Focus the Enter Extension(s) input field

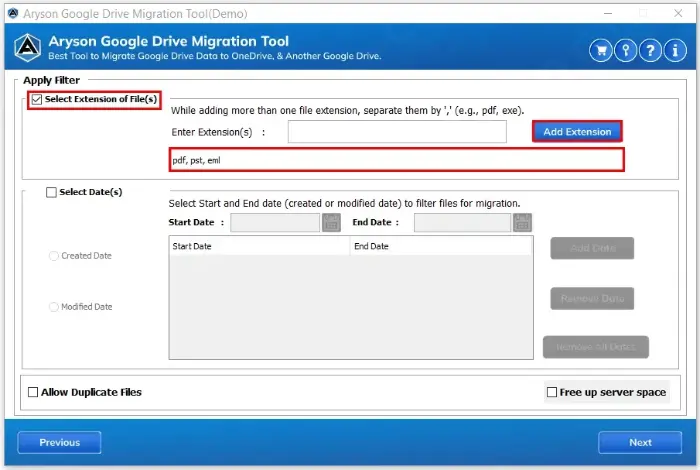pyautogui.click(x=397, y=132)
